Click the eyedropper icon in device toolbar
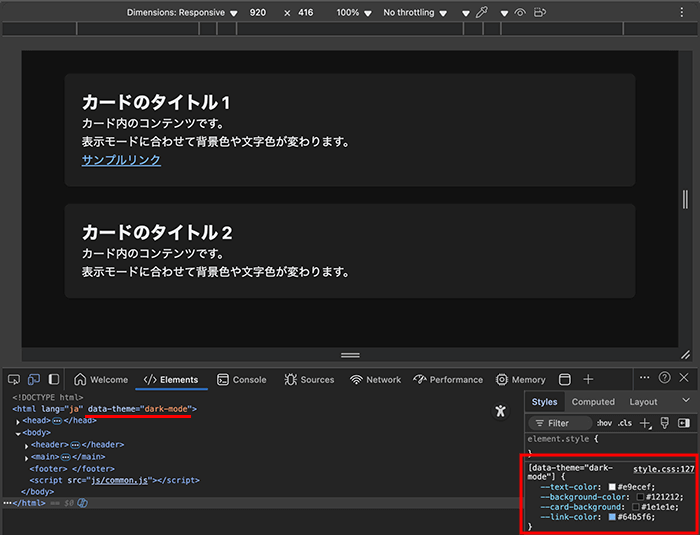Screen dimensions: 700x535 pos(482,13)
